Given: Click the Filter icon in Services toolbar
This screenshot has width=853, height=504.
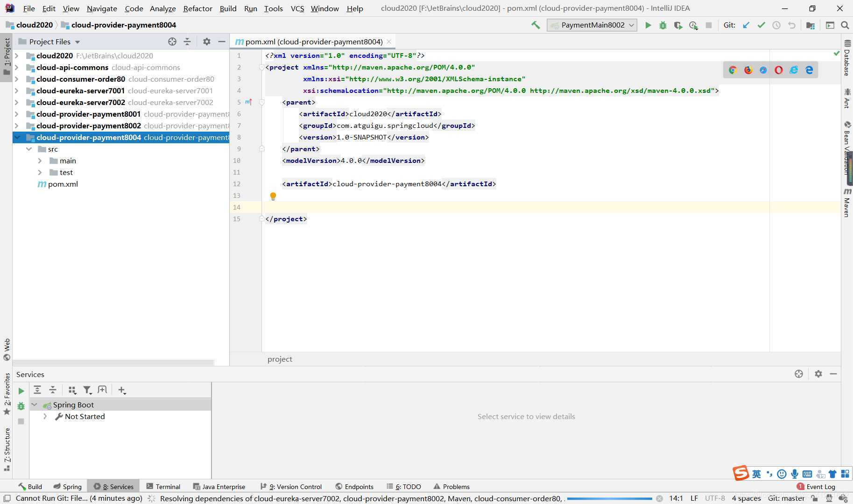Looking at the screenshot, I should coord(87,390).
